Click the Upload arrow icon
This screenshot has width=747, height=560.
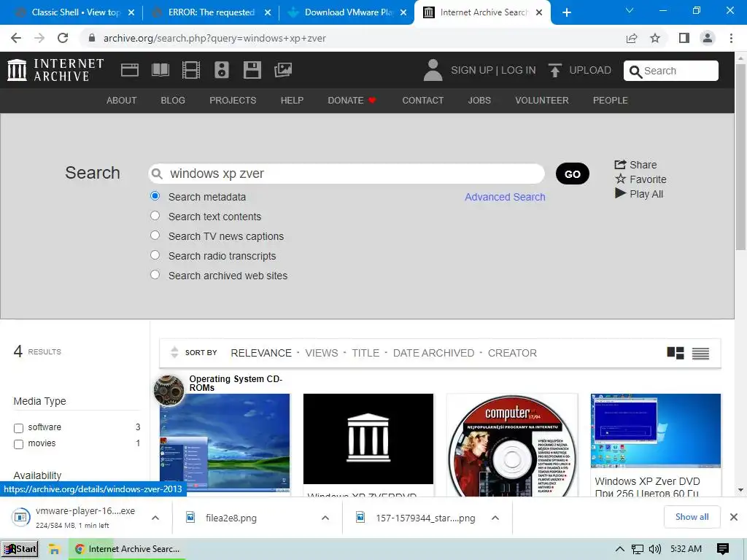554,70
